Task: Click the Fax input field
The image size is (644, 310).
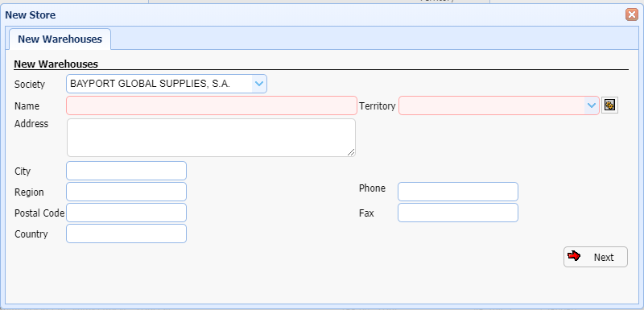Action: pyautogui.click(x=458, y=213)
